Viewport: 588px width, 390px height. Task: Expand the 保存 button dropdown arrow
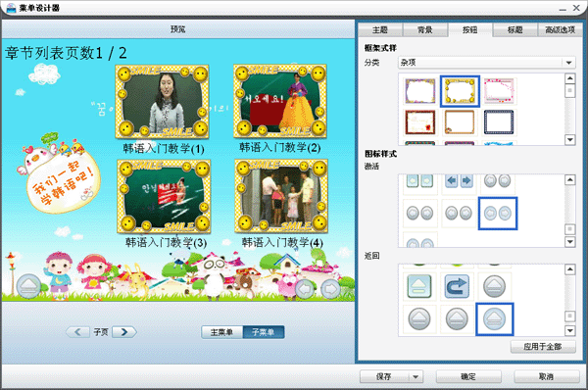pos(416,376)
